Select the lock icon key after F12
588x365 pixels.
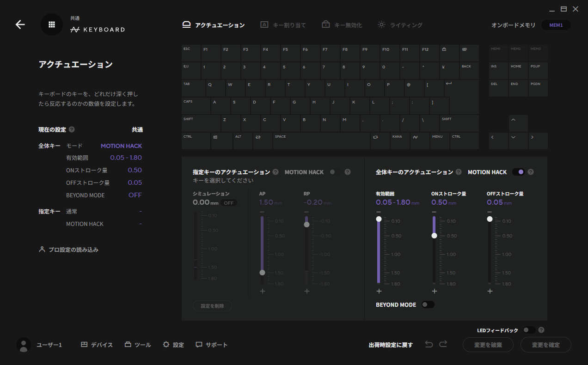click(449, 53)
